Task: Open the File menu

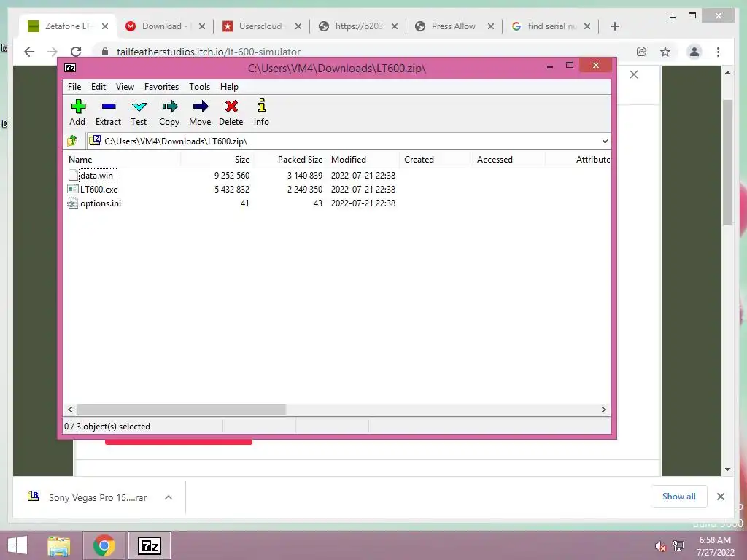Action: coord(74,87)
